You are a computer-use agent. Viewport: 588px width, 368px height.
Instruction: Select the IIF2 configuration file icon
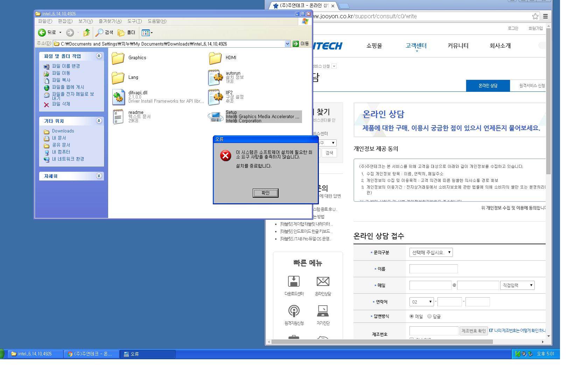[215, 97]
